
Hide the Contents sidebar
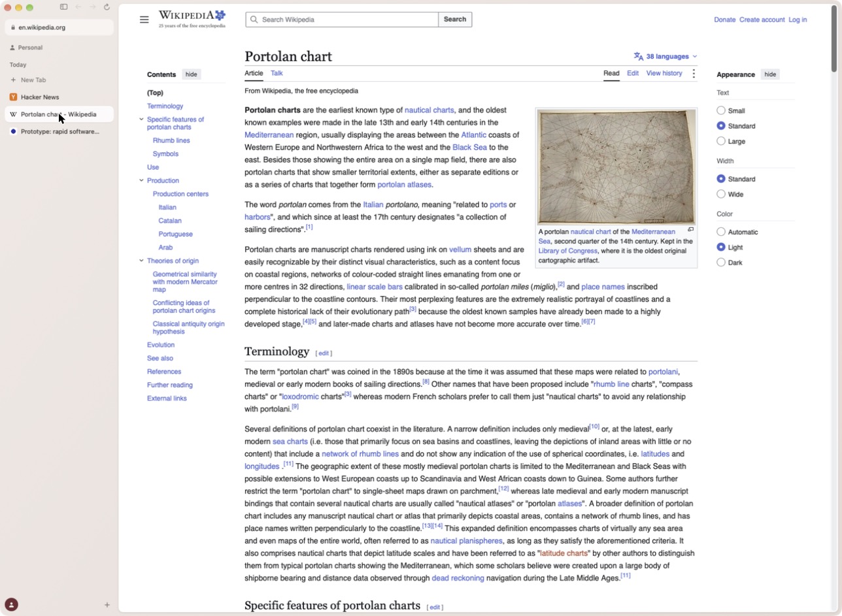coord(191,74)
